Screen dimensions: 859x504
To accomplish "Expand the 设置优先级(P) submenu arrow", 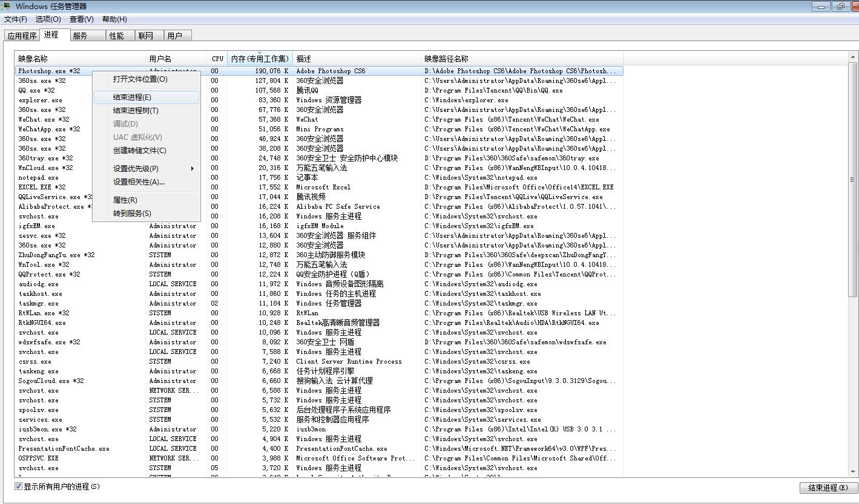I will tap(193, 169).
